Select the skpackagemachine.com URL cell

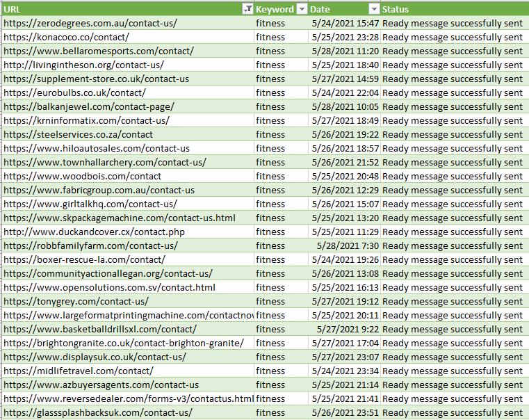(128, 218)
